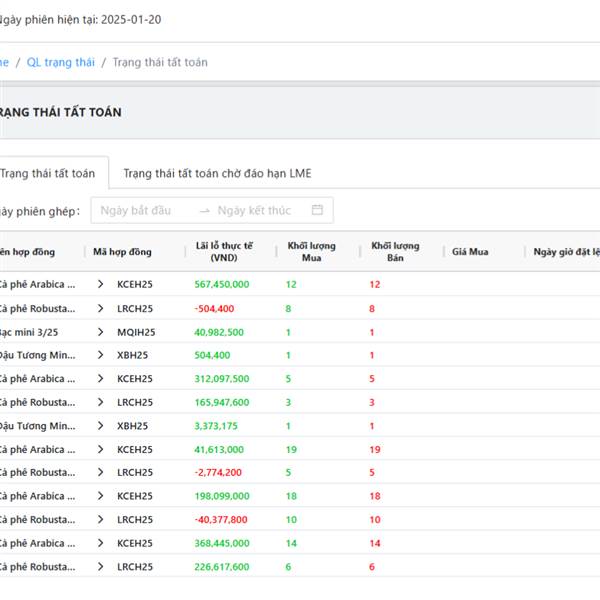Open 'Trạng thái tất toán chờ đáo hạn LME' tab
The image size is (600, 600).
tap(217, 173)
